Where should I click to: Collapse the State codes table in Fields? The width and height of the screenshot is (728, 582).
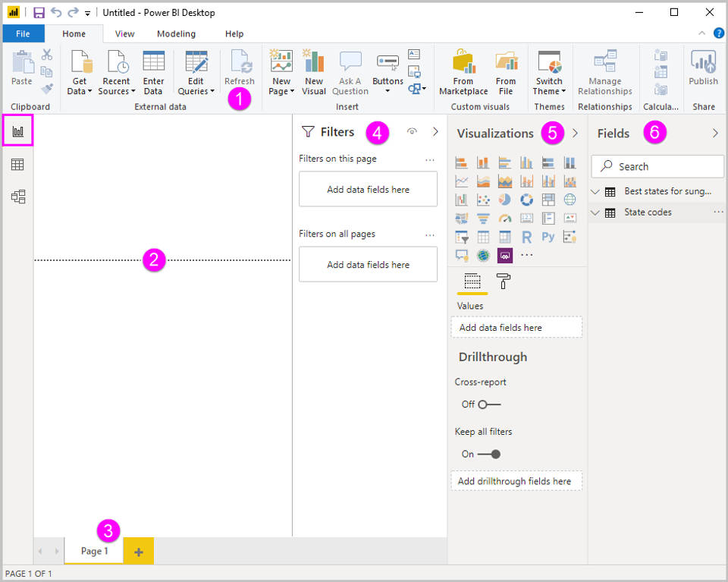tap(595, 212)
